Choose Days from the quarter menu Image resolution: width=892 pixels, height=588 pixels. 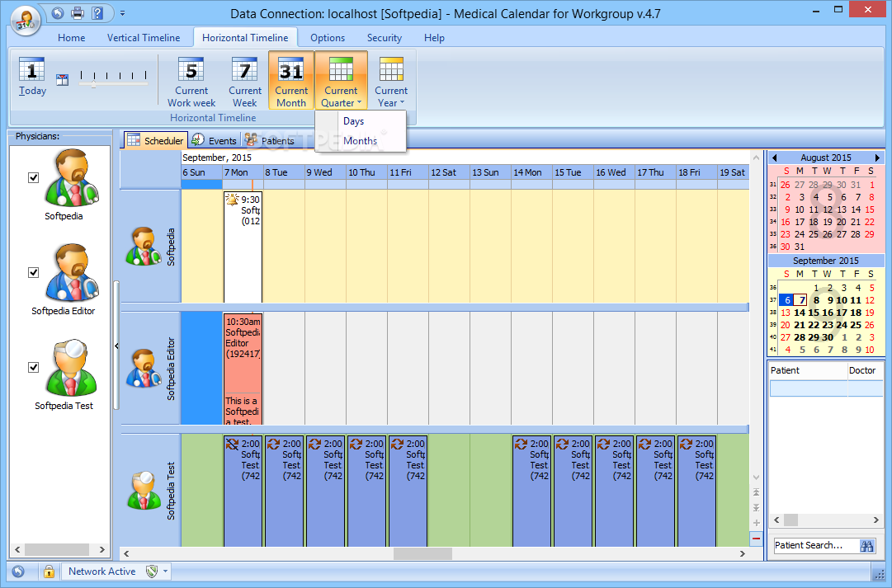point(361,121)
